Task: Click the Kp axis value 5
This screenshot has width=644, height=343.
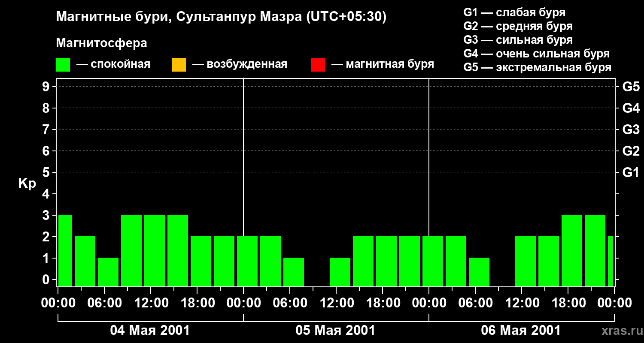Action: point(47,172)
